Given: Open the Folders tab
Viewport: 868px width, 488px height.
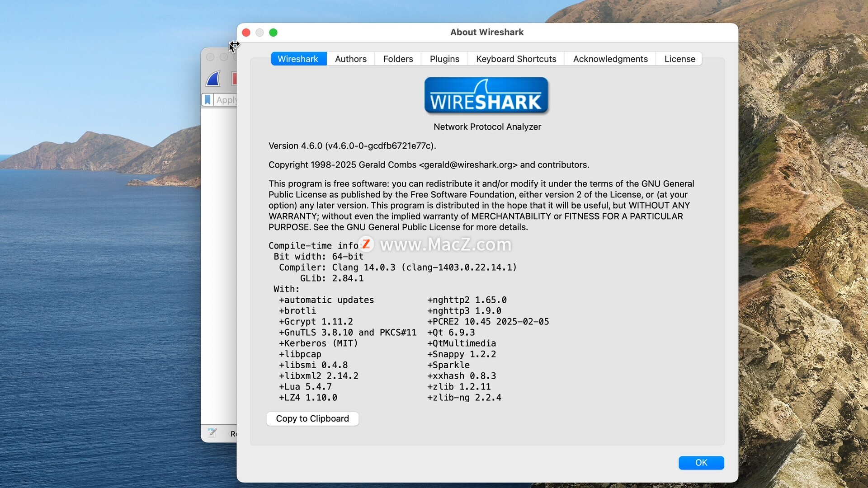Looking at the screenshot, I should [x=398, y=59].
